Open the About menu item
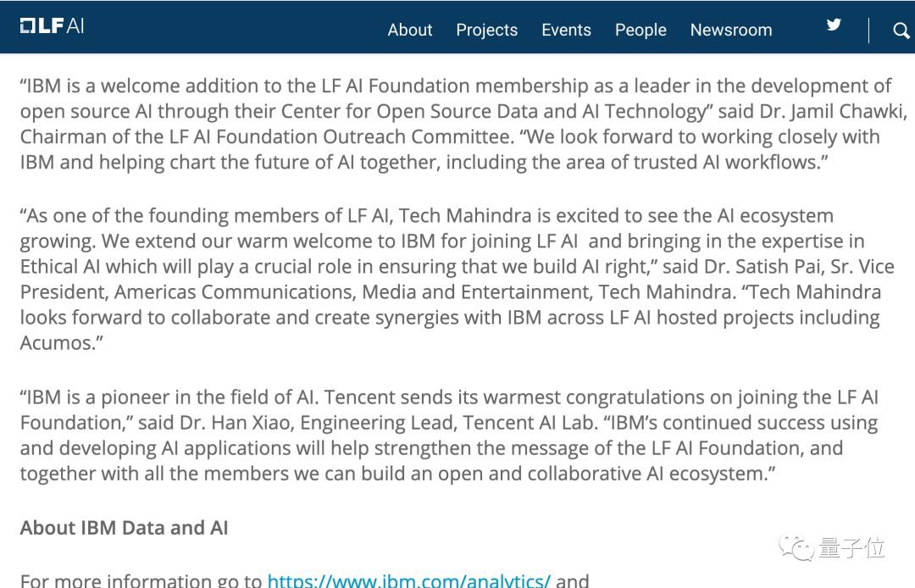 [x=410, y=31]
